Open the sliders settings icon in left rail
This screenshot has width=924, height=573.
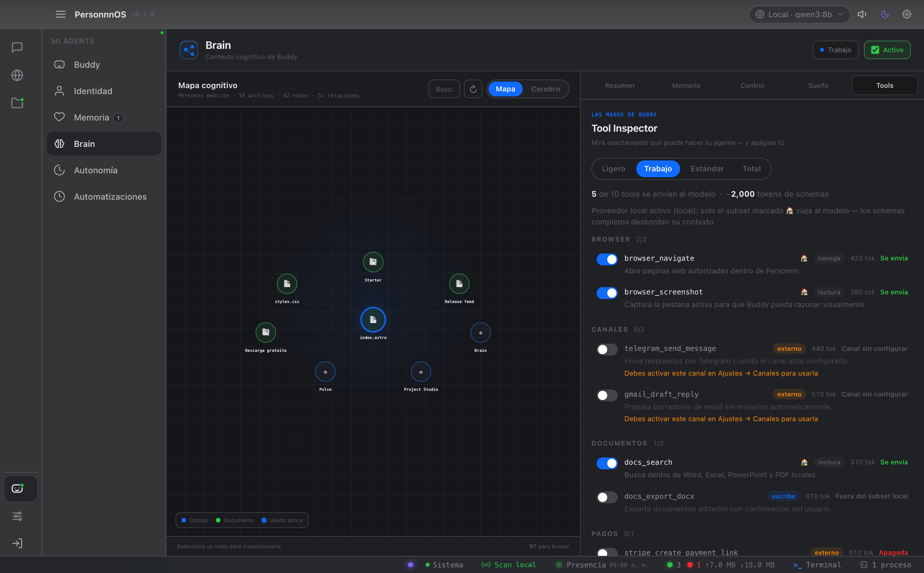pos(17,516)
